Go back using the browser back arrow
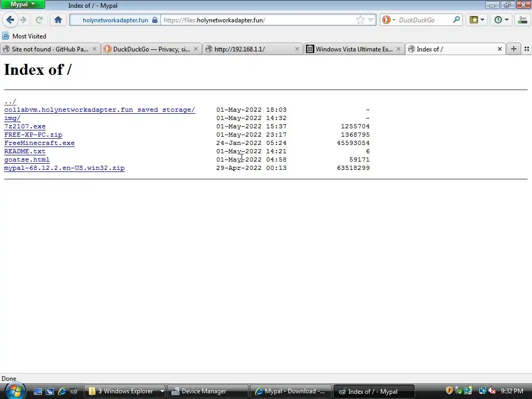The image size is (532, 399). click(10, 20)
